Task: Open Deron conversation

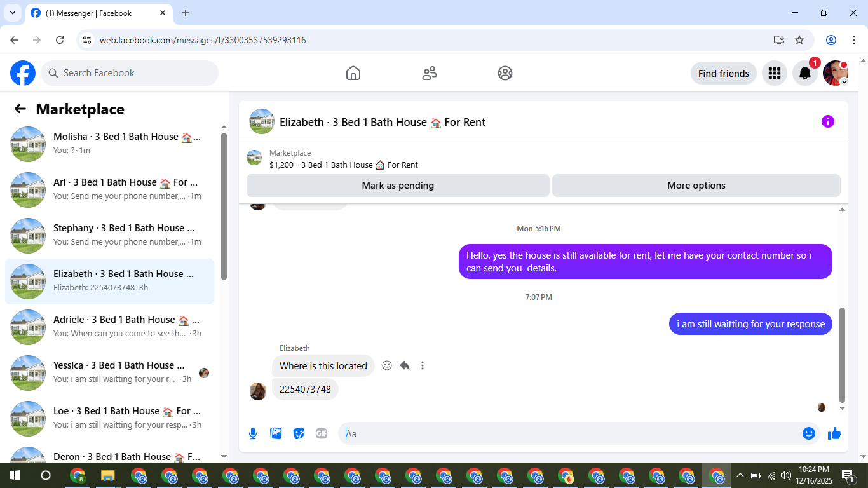Action: click(x=109, y=452)
